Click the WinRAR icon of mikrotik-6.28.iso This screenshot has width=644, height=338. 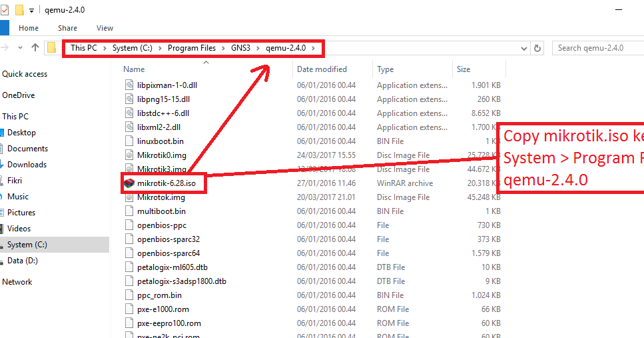point(129,183)
